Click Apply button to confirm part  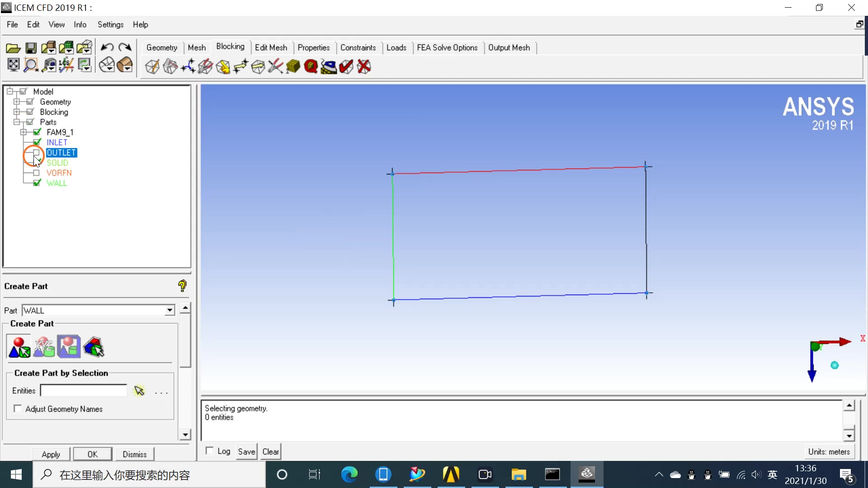point(51,454)
